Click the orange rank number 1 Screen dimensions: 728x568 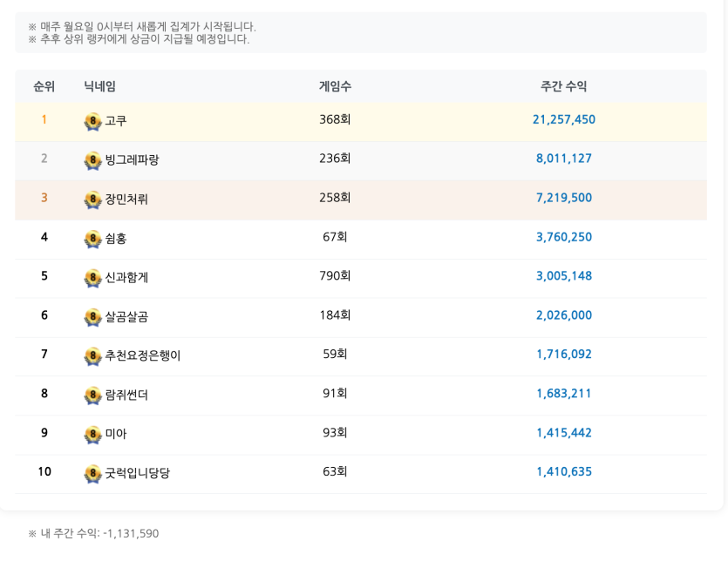tap(44, 119)
